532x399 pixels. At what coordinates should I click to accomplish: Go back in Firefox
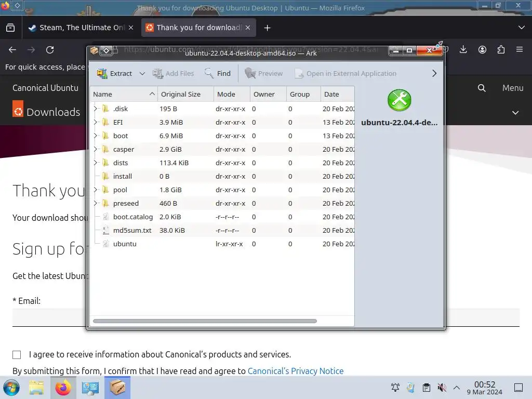click(x=12, y=50)
